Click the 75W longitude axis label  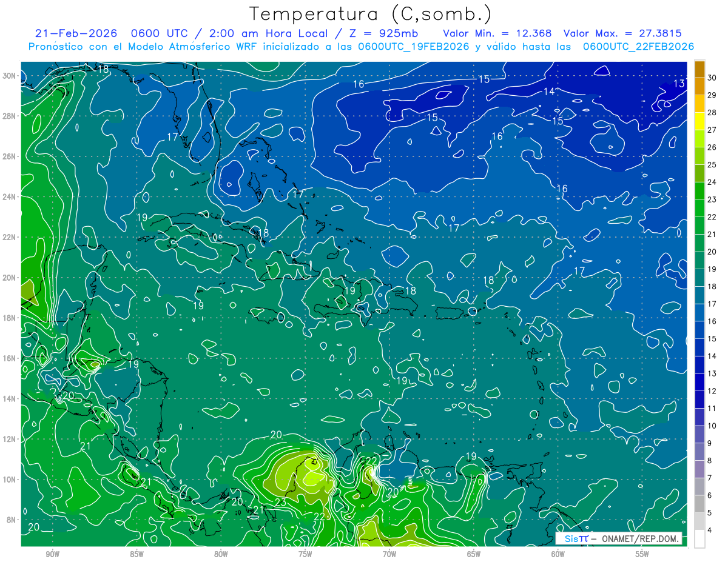click(x=305, y=554)
